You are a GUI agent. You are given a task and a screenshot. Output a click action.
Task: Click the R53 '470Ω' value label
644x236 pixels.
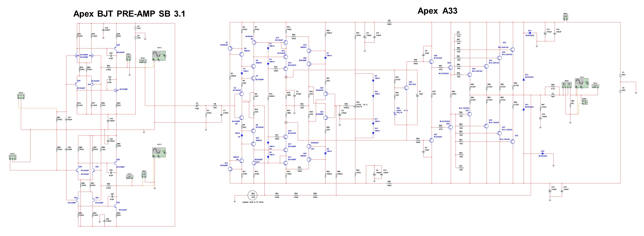click(x=277, y=197)
